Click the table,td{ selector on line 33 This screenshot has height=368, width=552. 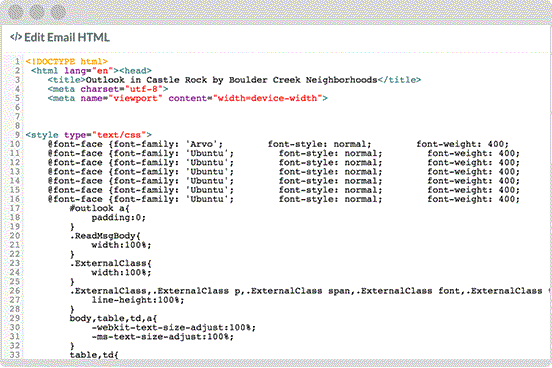(94, 355)
